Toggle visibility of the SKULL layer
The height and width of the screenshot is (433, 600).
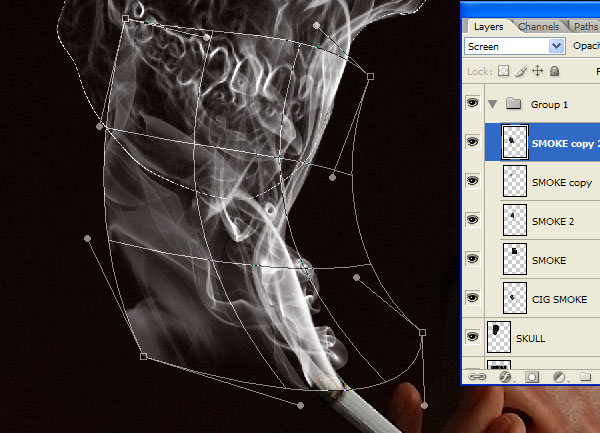pos(473,337)
